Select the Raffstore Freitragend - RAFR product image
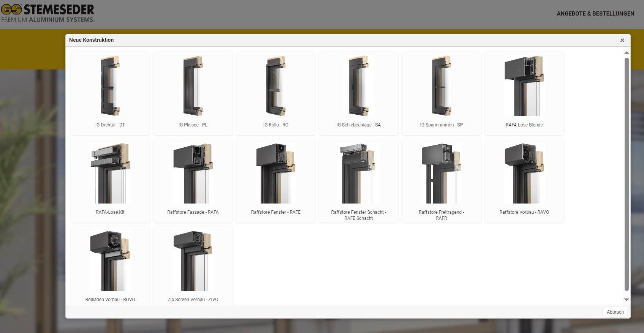This screenshot has height=333, width=644. (x=441, y=173)
